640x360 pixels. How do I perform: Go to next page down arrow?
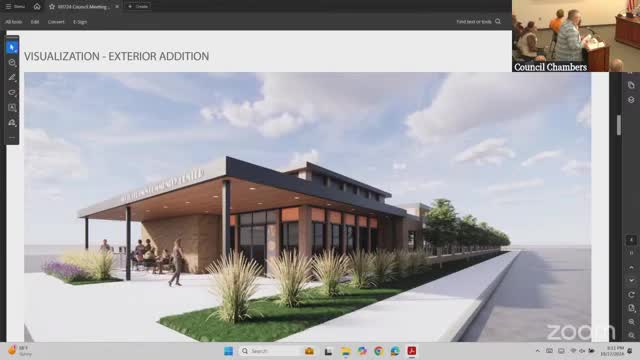pos(631,281)
